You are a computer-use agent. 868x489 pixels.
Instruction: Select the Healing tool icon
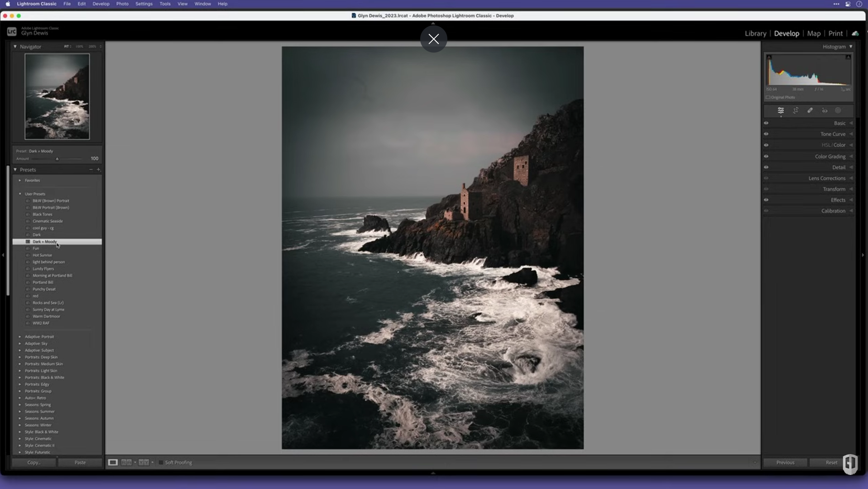[810, 111]
